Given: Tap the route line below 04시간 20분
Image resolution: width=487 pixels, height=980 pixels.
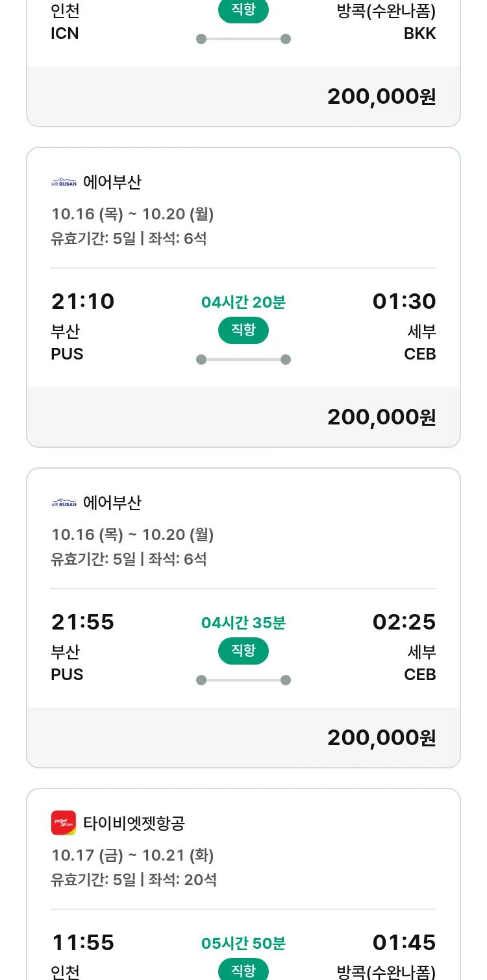Looking at the screenshot, I should click(243, 360).
